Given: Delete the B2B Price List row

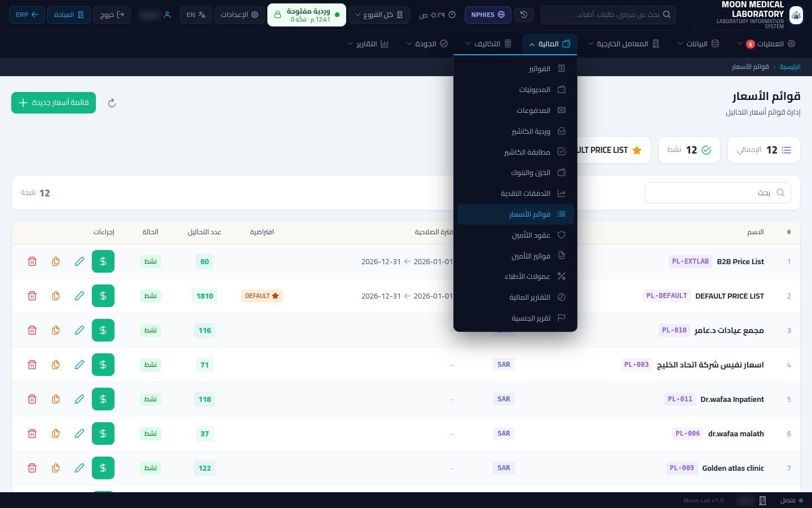Looking at the screenshot, I should [x=32, y=261].
